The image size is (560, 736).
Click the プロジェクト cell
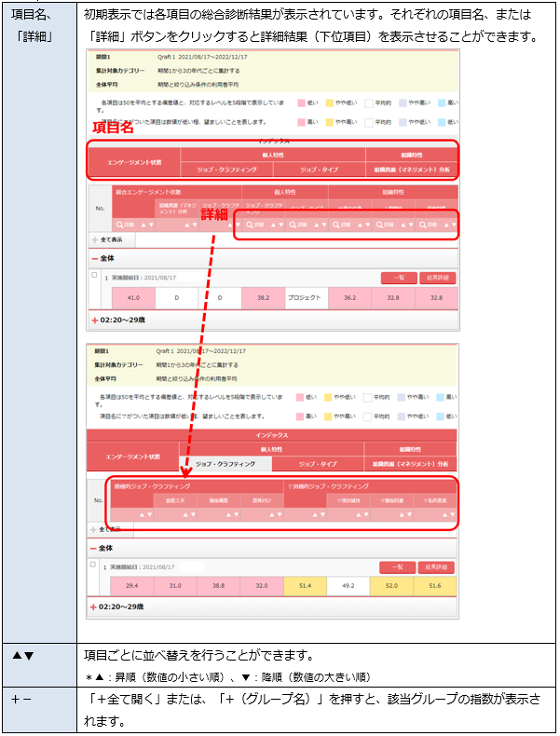pyautogui.click(x=307, y=298)
